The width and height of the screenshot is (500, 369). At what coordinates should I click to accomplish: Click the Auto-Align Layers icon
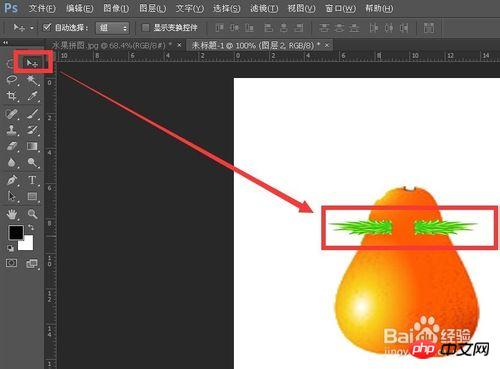[x=429, y=28]
